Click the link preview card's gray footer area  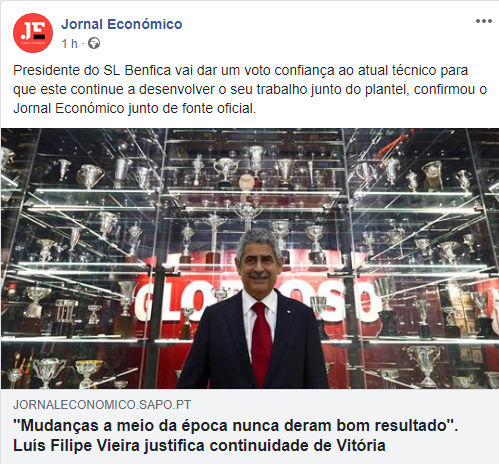coord(250,427)
